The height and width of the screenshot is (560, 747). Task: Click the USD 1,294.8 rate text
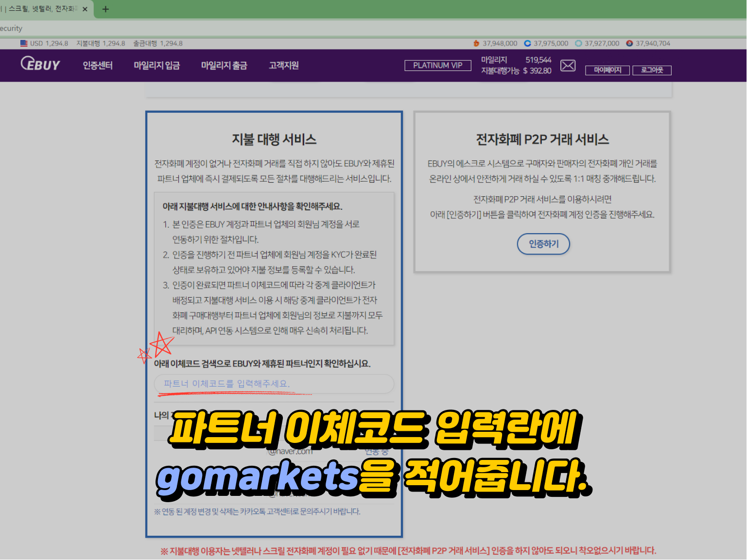49,43
